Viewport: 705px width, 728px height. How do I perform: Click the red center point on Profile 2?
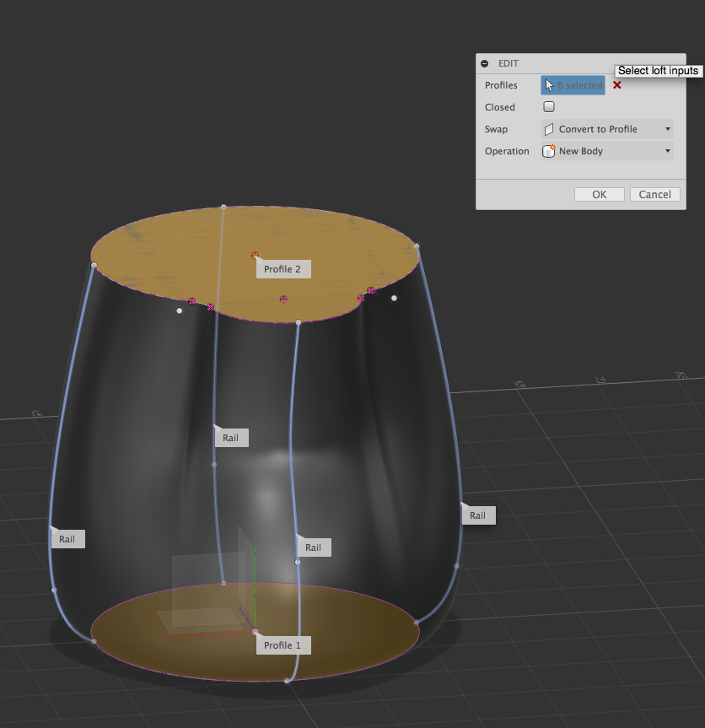tap(255, 256)
